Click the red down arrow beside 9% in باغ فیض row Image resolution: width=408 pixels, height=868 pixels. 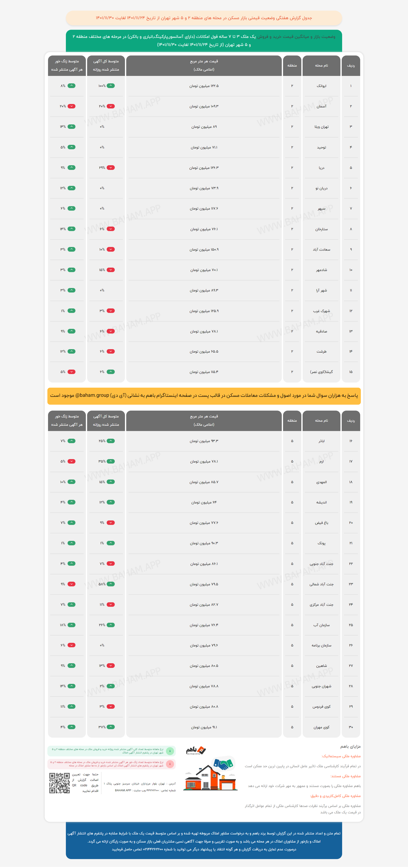point(111,523)
